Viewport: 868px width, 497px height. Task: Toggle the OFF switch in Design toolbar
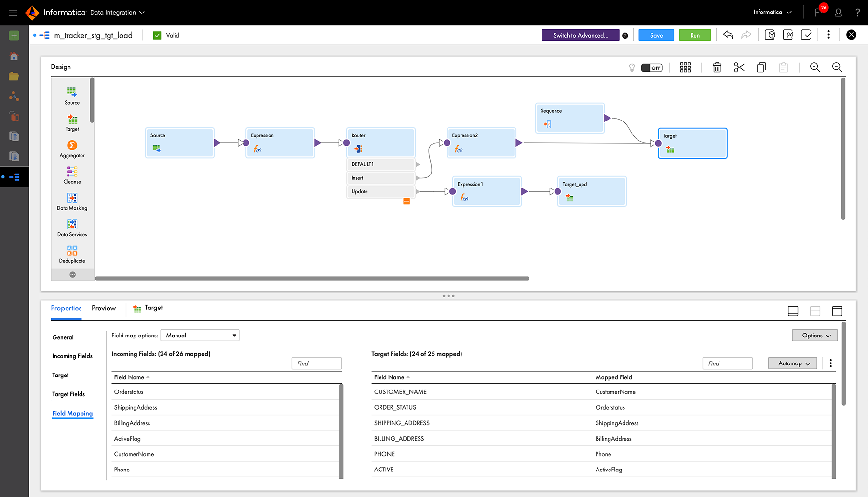pos(651,68)
